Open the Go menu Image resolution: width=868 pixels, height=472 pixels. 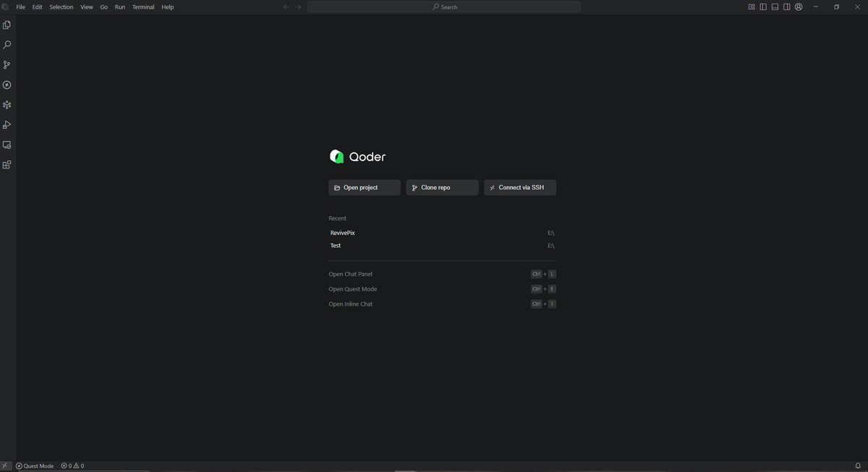(104, 7)
